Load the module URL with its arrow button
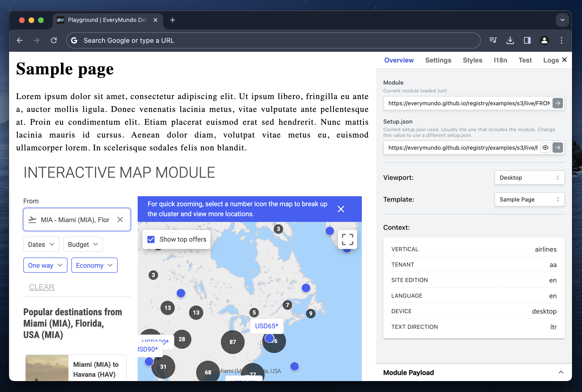The width and height of the screenshot is (582, 392). (558, 103)
